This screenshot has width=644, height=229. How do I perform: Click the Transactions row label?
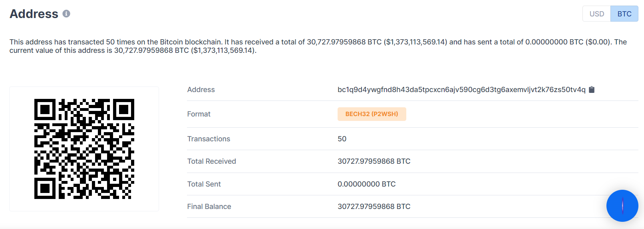pos(209,139)
